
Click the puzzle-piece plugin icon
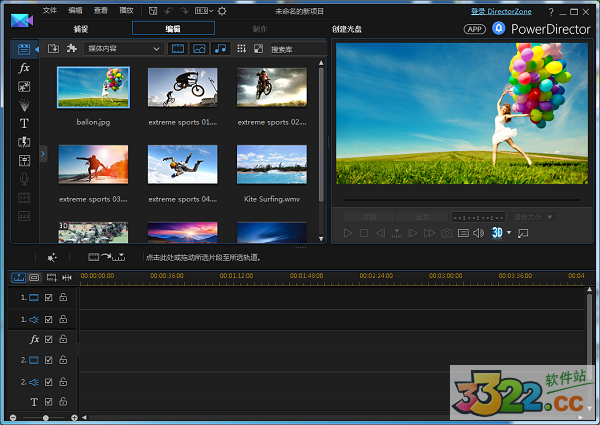pyautogui.click(x=71, y=48)
